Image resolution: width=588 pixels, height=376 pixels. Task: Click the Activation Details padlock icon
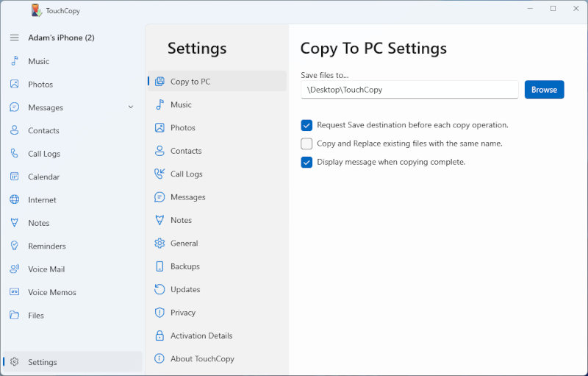[159, 336]
